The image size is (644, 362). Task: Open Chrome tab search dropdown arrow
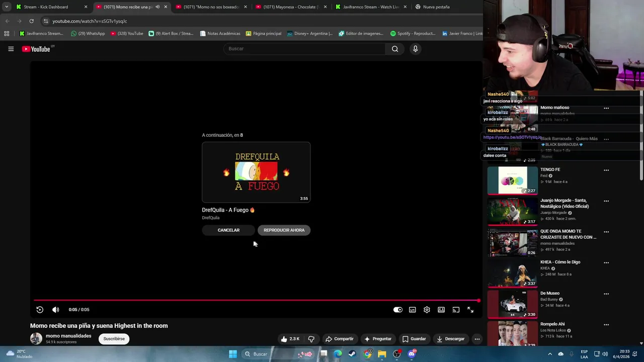tap(6, 7)
